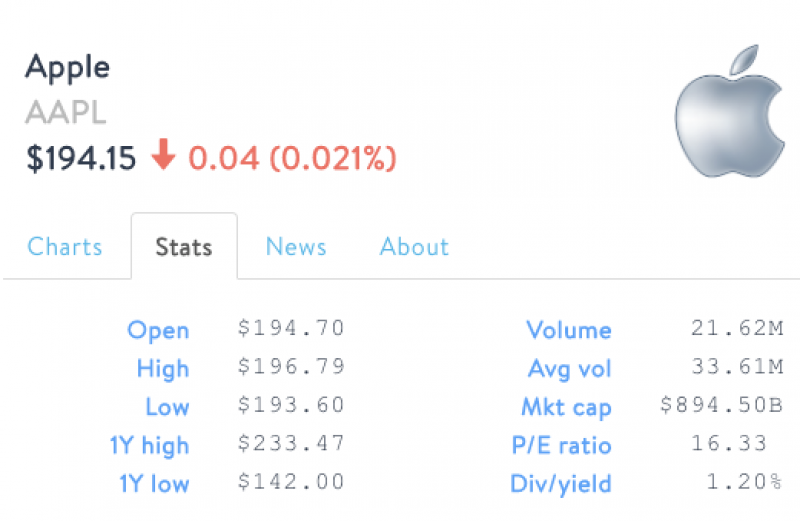Image resolution: width=800 pixels, height=521 pixels.
Task: Click the AAPL ticker symbol
Action: tap(66, 112)
